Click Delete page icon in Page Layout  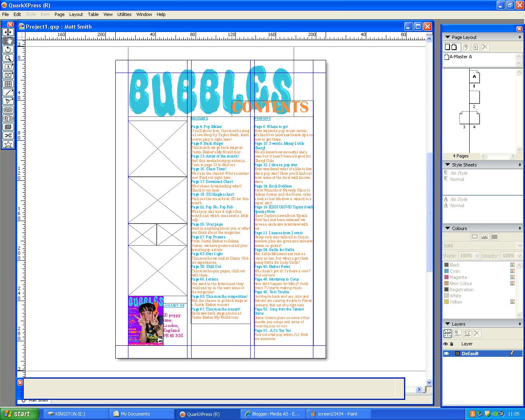485,47
